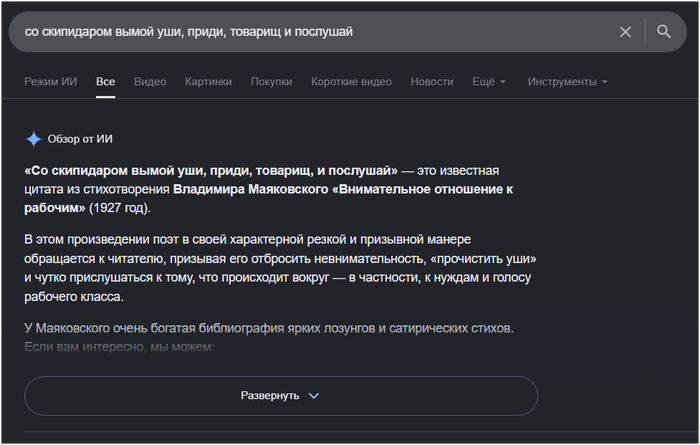
Task: Open the Короткие видео tab
Action: 351,82
